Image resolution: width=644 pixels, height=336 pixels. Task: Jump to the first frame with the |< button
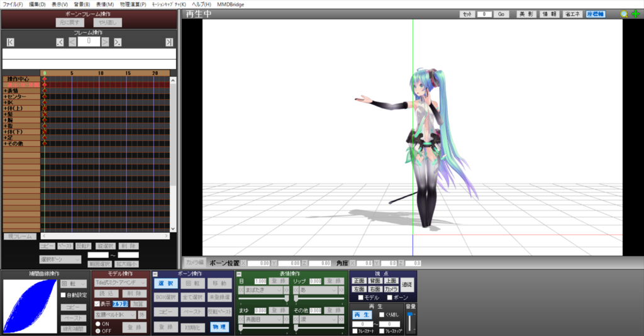[11, 42]
